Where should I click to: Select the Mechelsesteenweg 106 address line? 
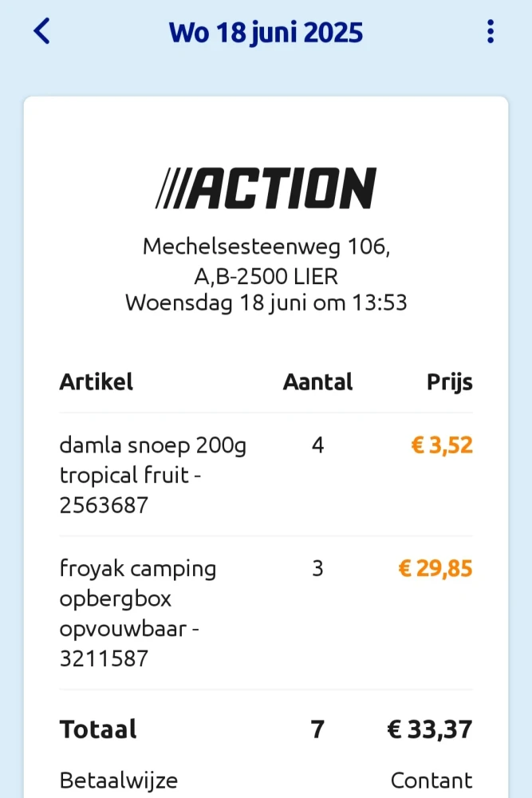coord(266,247)
